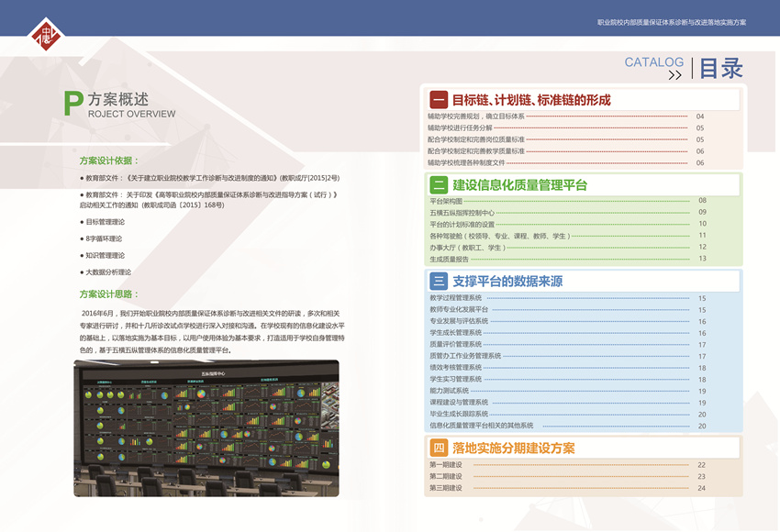The width and height of the screenshot is (780, 532).
Task: Click the 目录 title
Action: tap(721, 68)
